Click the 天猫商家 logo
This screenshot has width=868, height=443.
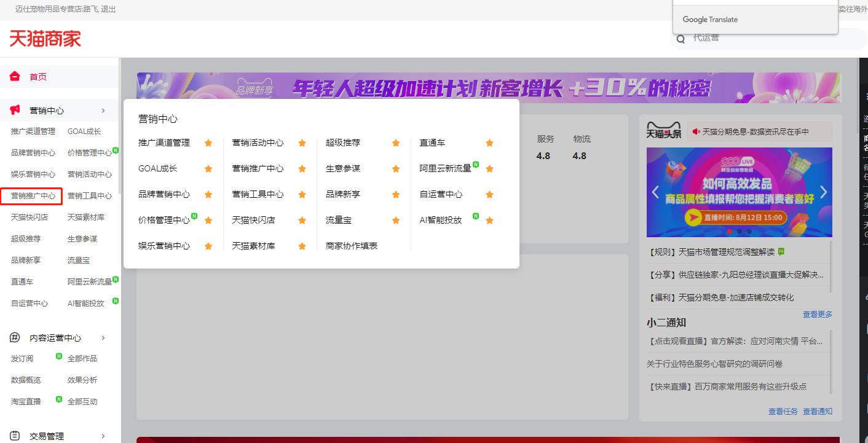(45, 39)
